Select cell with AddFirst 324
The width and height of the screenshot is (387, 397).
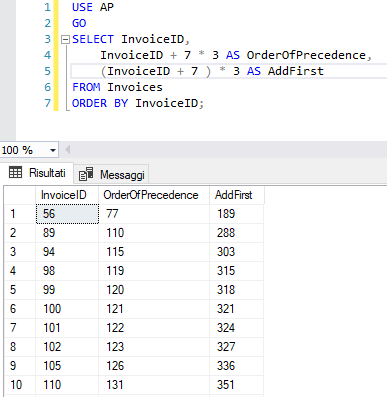click(x=237, y=328)
